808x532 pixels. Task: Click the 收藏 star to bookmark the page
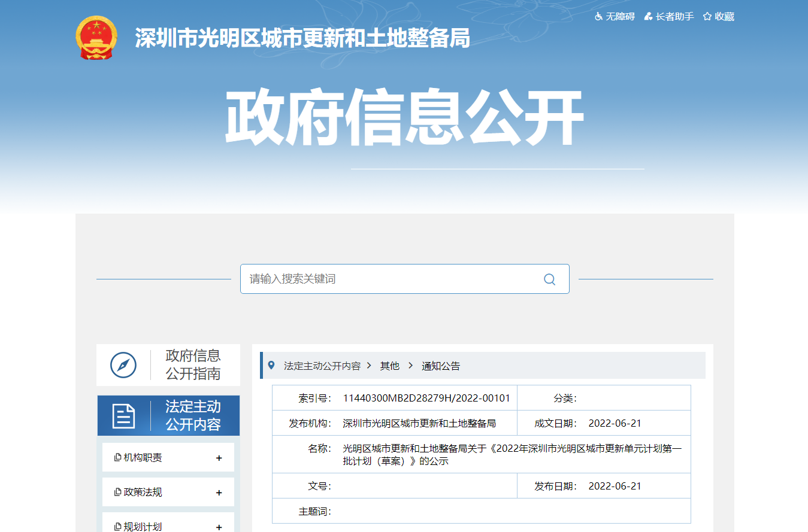coord(718,17)
